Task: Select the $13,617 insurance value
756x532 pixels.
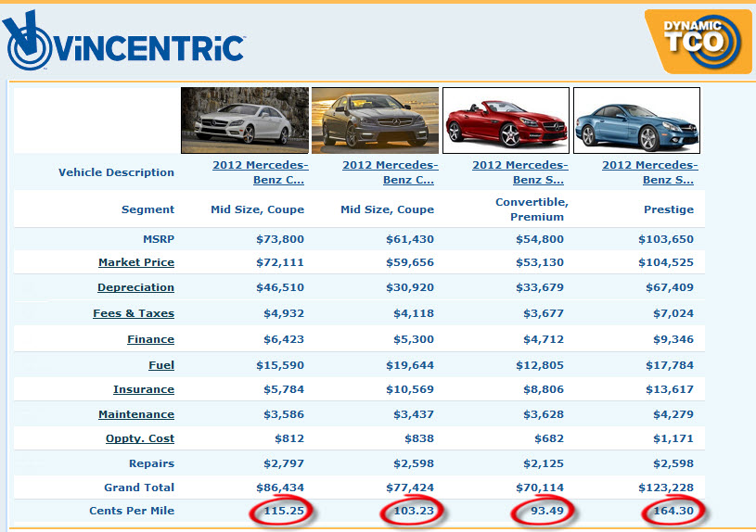Action: point(670,389)
